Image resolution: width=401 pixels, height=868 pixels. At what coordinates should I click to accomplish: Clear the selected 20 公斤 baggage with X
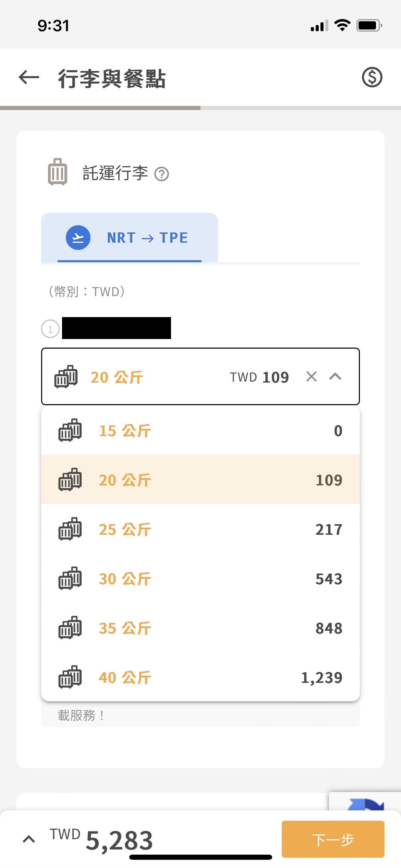tap(311, 376)
